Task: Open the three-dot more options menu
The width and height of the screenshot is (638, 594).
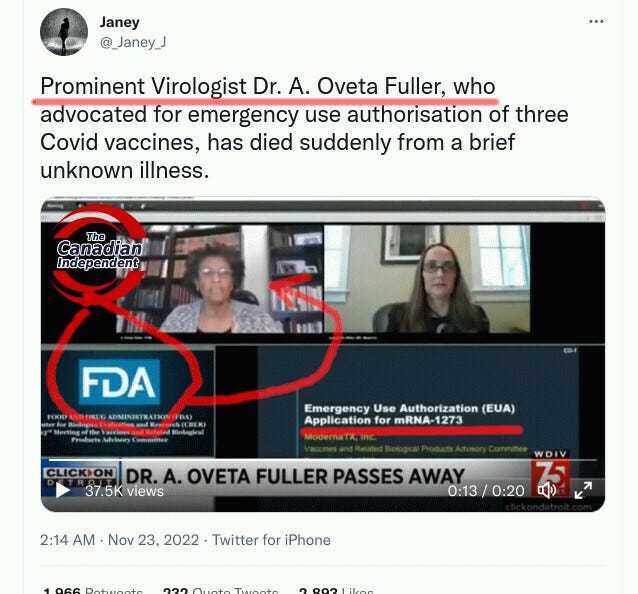Action: 596,21
